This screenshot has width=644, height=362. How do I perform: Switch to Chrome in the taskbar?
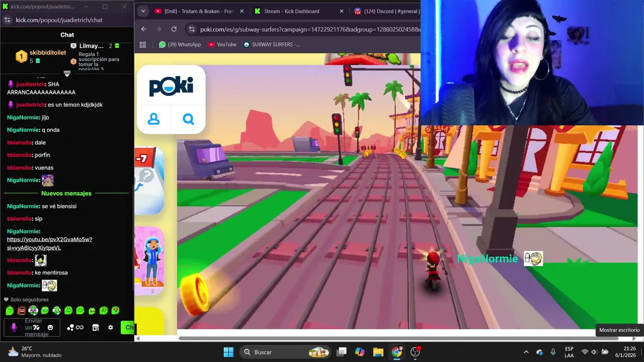[397, 352]
